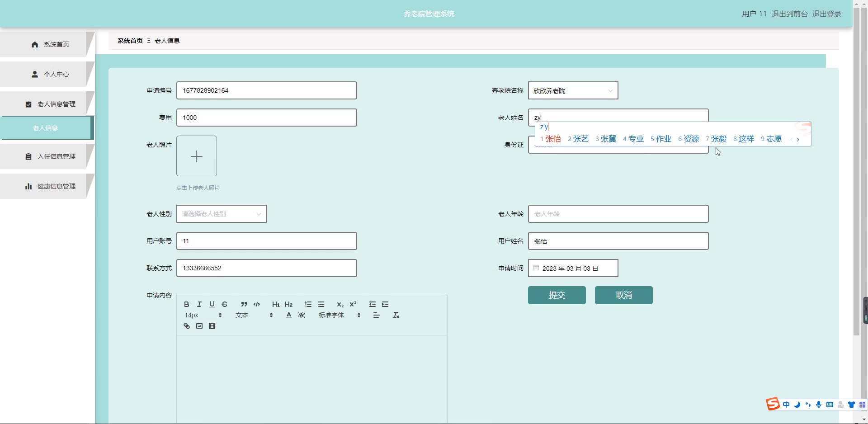Image resolution: width=868 pixels, height=424 pixels.
Task: Expand 老人信息管理 sidebar menu
Action: 47,104
